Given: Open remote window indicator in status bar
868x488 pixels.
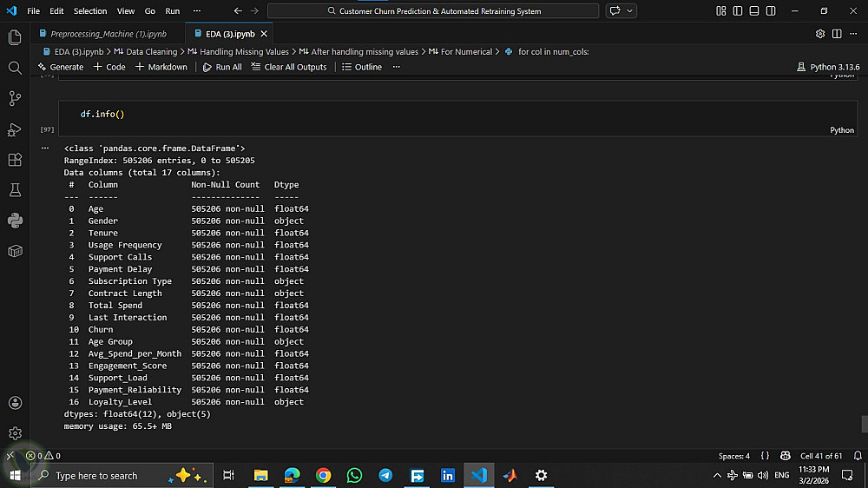Looking at the screenshot, I should [x=10, y=456].
